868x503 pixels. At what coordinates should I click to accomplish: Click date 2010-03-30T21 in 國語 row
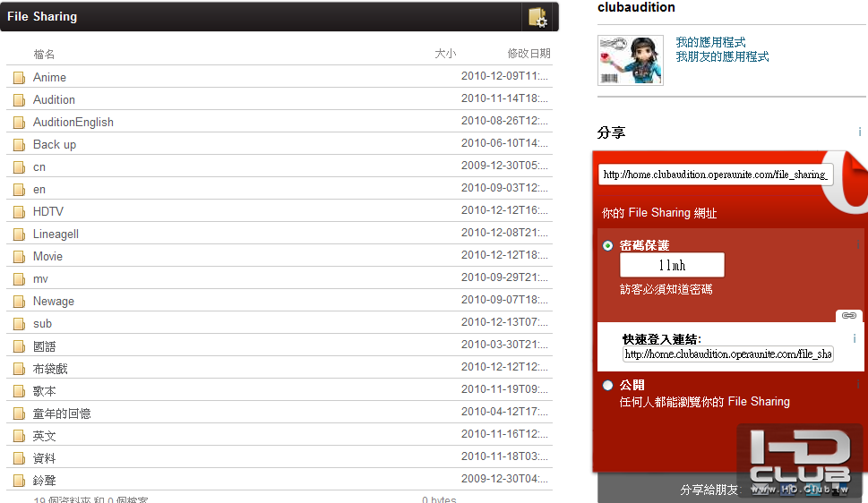(x=504, y=345)
